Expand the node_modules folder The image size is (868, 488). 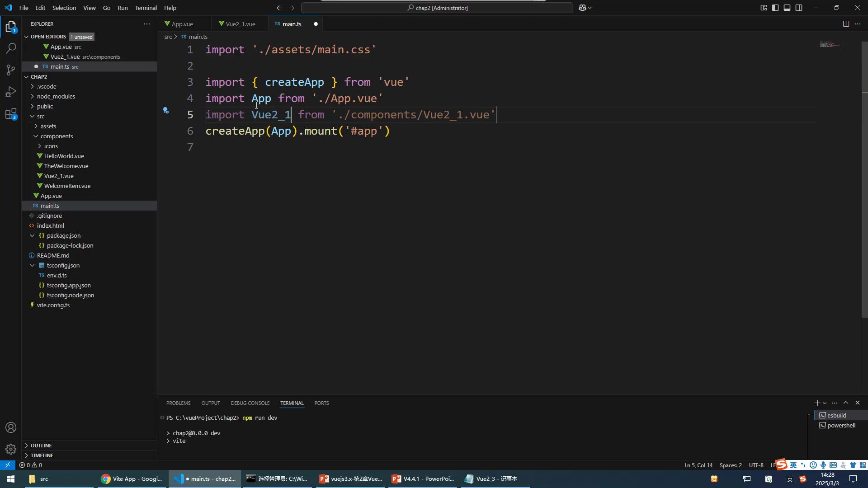pos(56,96)
